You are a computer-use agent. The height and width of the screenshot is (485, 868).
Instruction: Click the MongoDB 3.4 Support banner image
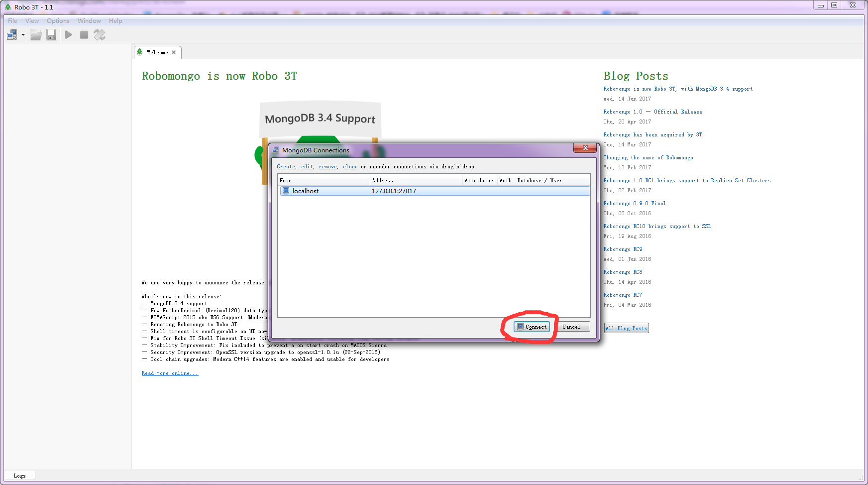click(320, 120)
